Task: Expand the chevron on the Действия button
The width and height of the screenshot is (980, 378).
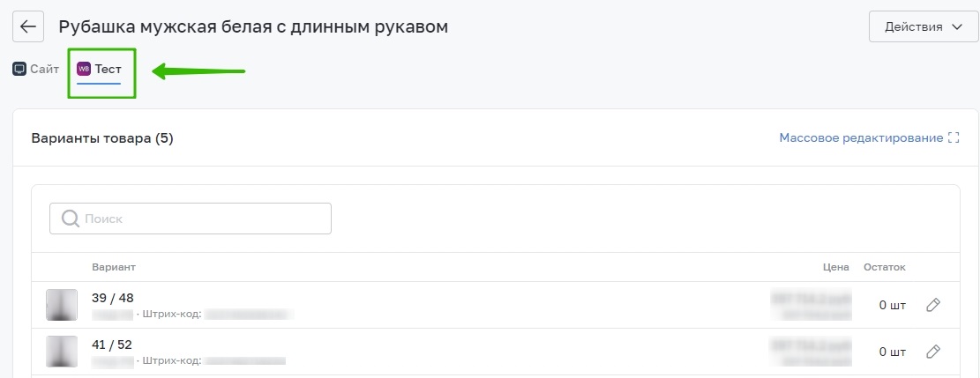Action: pos(956,26)
